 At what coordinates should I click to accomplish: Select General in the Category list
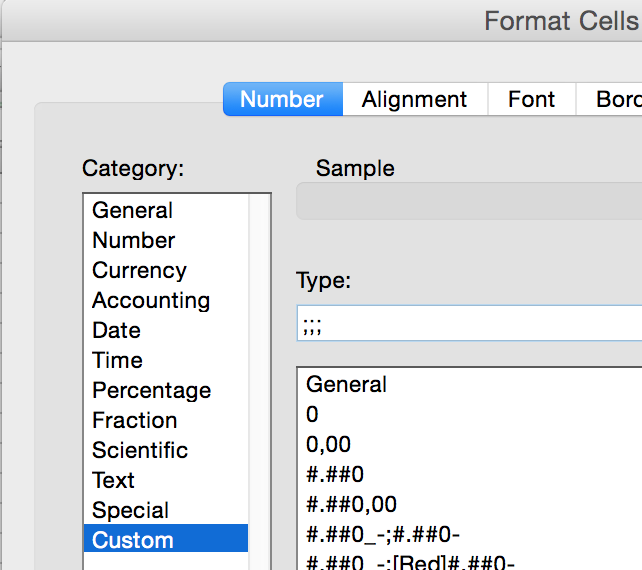133,211
